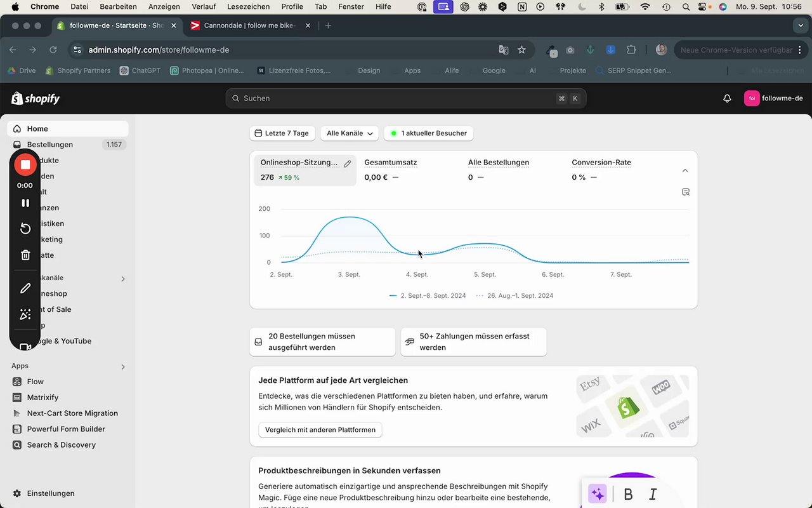Open the followme-de store account menu
Screen dimensions: 812x508
coord(774,98)
